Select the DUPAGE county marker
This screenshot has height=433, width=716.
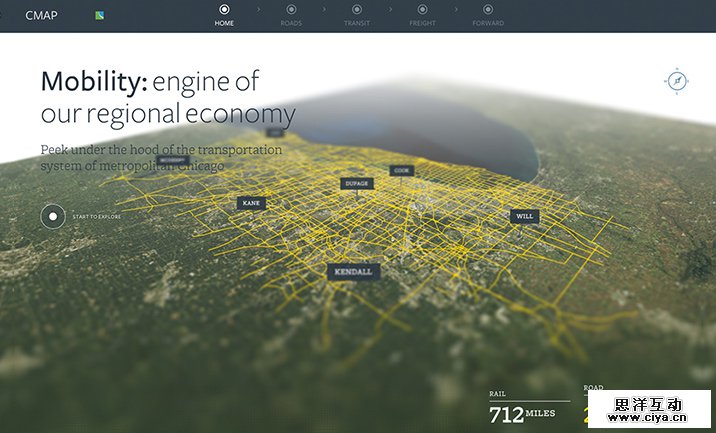coord(357,184)
